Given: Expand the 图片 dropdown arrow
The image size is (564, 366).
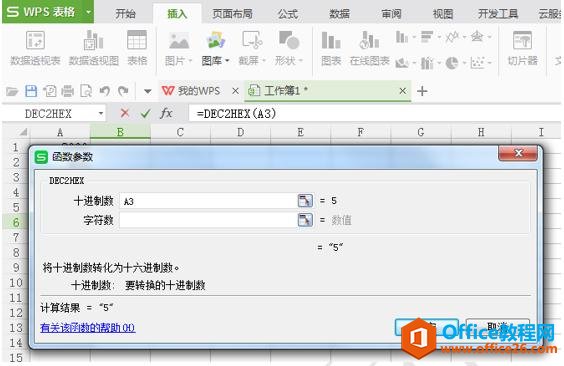Looking at the screenshot, I should pyautogui.click(x=190, y=61).
